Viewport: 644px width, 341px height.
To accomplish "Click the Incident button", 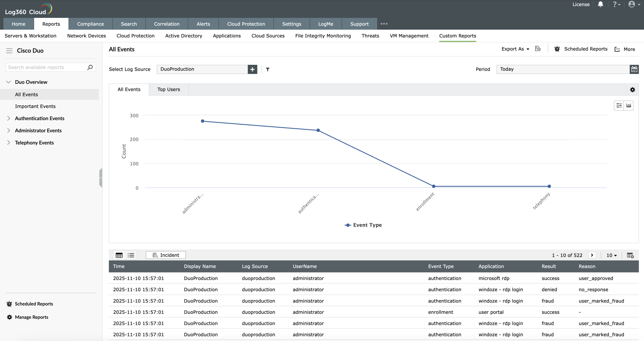I will click(166, 255).
